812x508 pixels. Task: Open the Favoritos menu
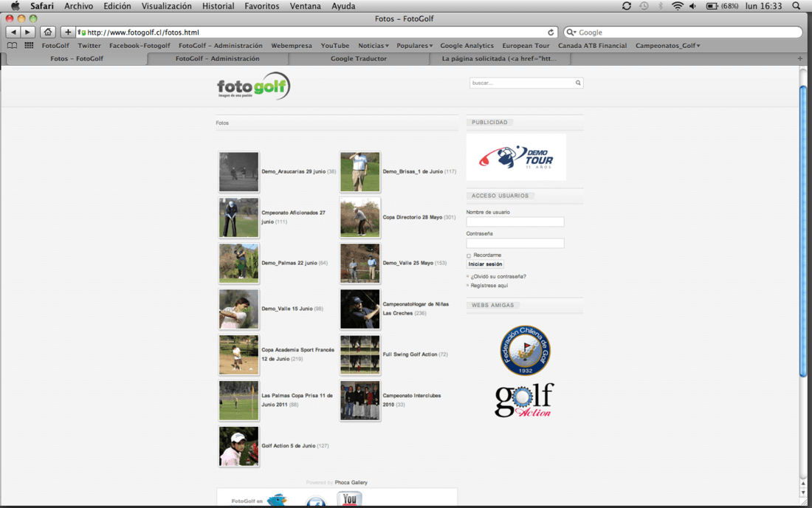tap(261, 6)
